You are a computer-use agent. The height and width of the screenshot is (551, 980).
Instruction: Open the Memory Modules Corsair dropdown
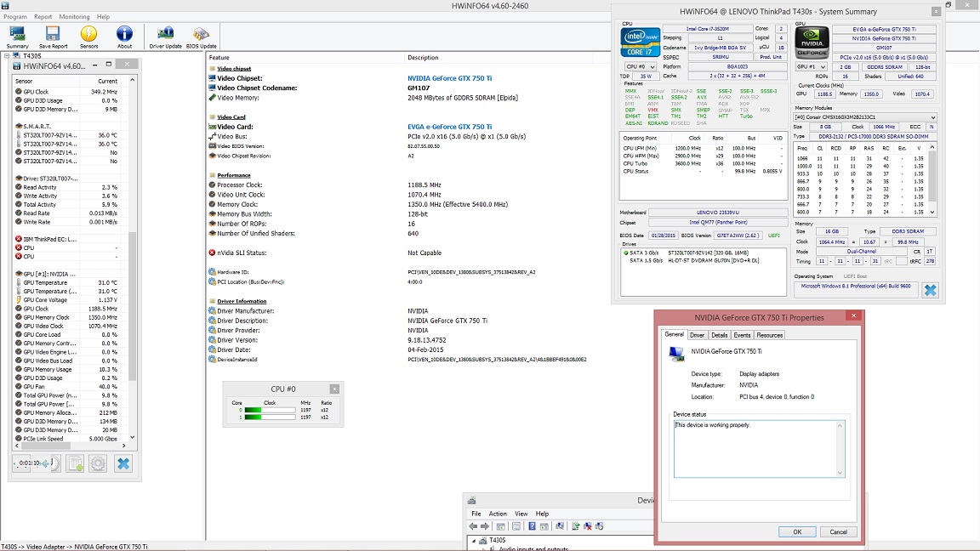point(865,116)
